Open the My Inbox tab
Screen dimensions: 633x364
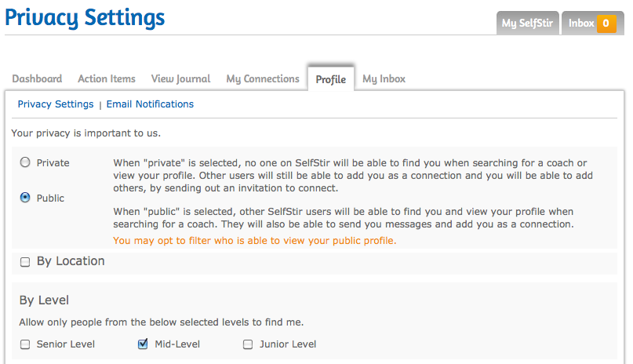(384, 78)
